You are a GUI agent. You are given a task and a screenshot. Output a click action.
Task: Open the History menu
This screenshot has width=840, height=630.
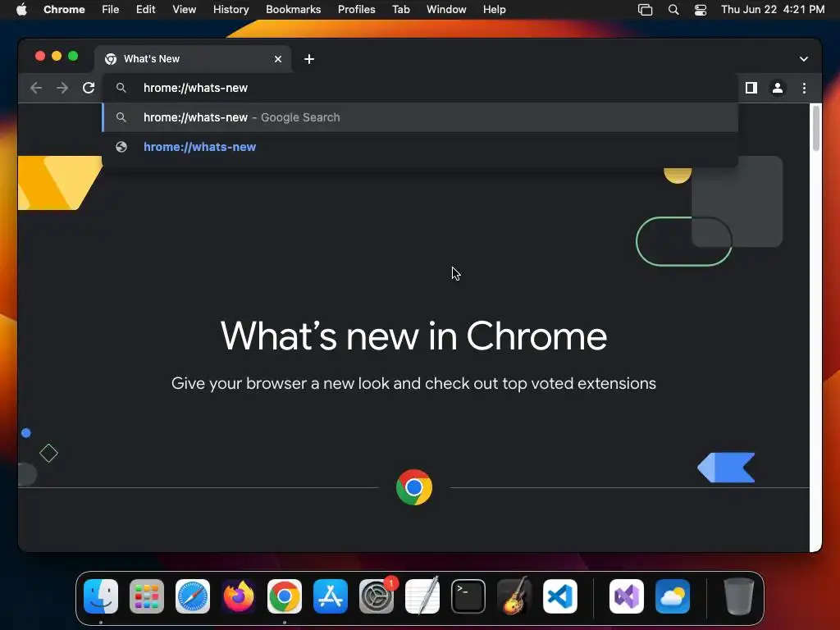pos(231,9)
